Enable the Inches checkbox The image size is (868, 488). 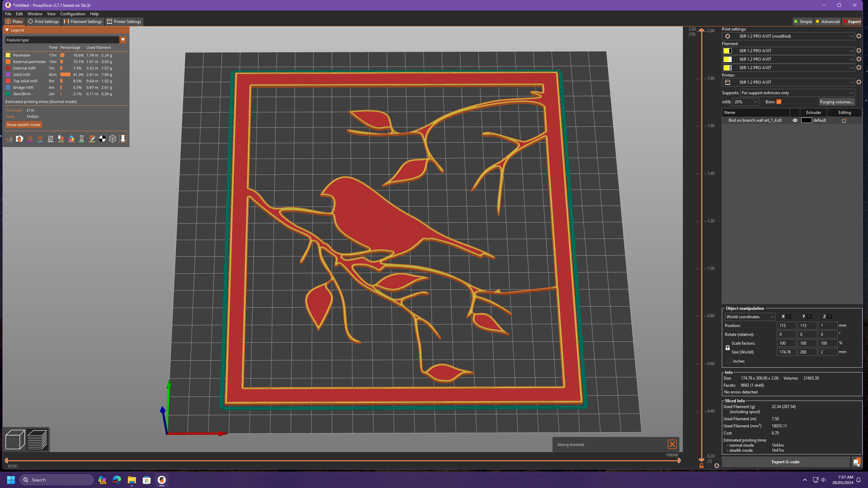(x=729, y=361)
